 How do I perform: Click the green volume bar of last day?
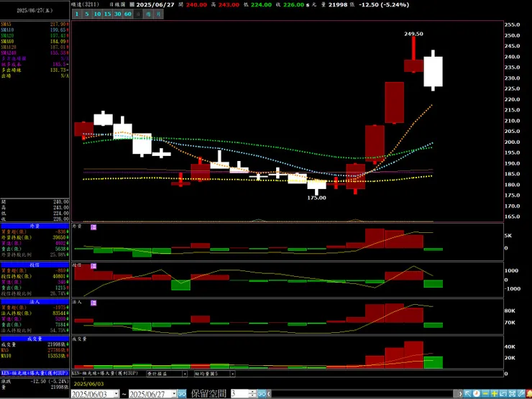pos(433,362)
